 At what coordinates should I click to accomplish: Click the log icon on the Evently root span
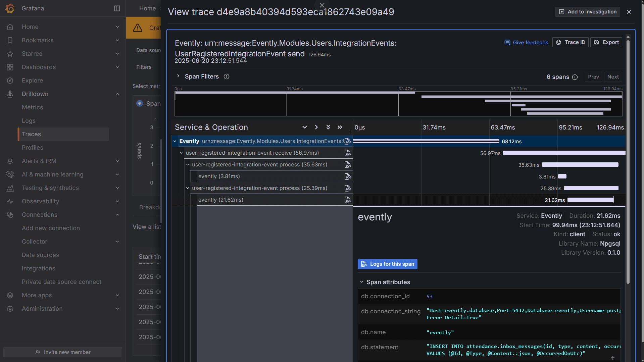click(x=348, y=141)
